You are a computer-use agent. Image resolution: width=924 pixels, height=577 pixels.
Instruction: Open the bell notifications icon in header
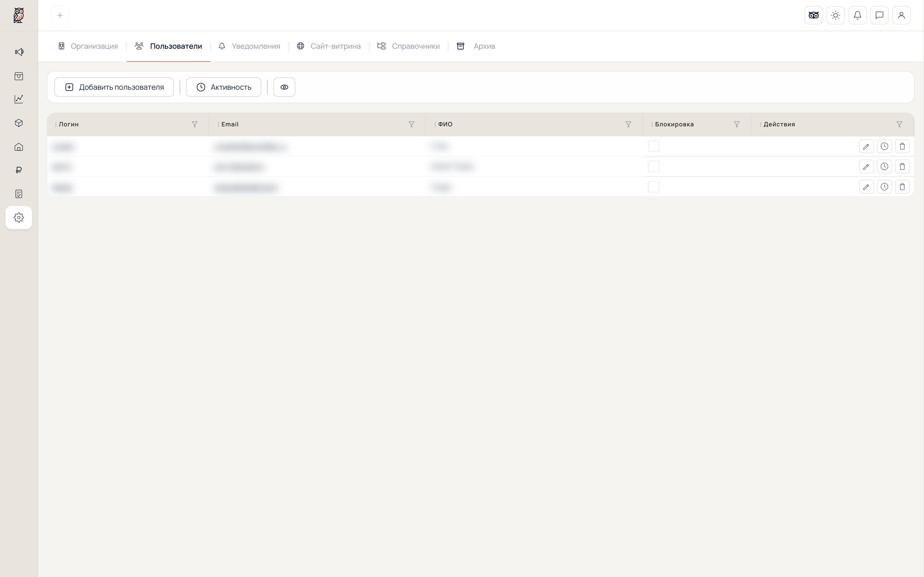(858, 15)
